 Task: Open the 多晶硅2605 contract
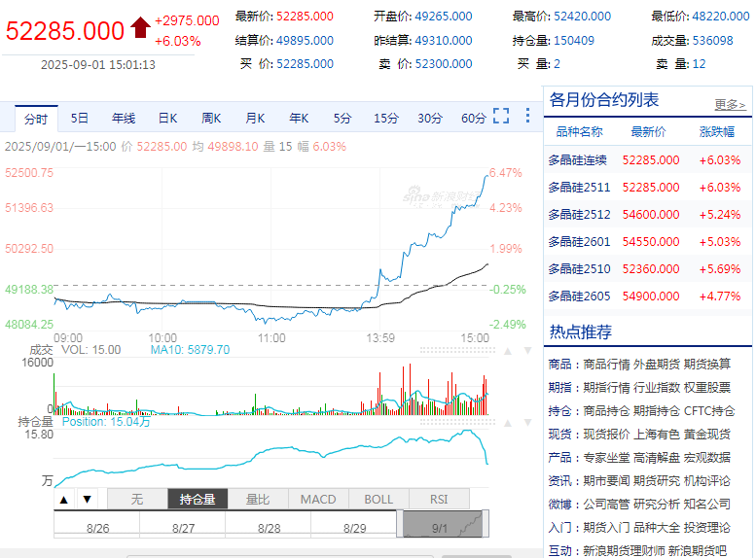[x=579, y=296]
